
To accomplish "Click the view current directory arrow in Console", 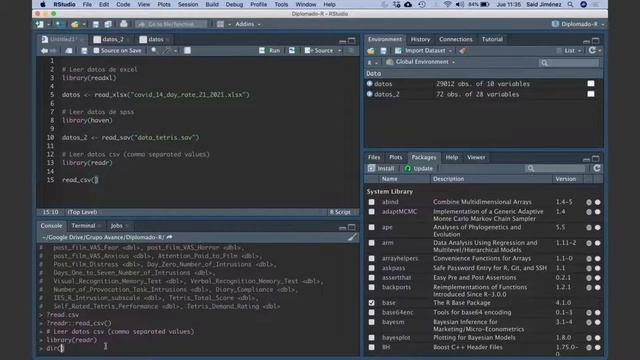I will 169,237.
